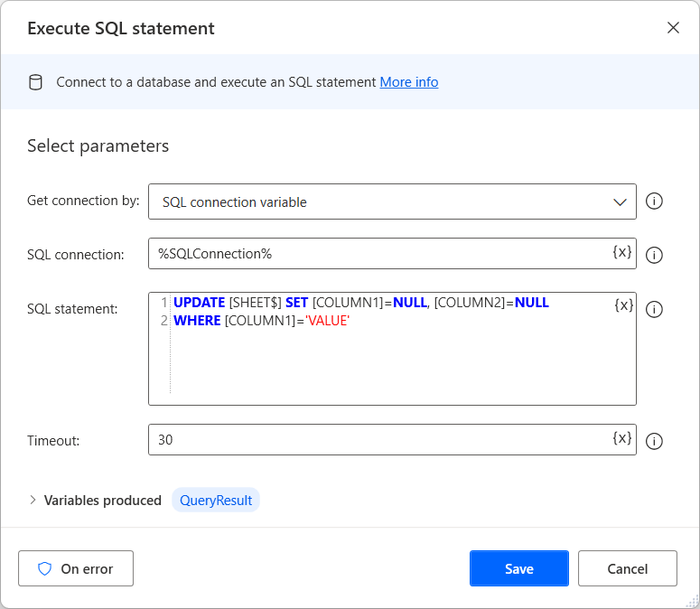Insert variable in SQL connection field
This screenshot has height=609, width=700.
[622, 252]
